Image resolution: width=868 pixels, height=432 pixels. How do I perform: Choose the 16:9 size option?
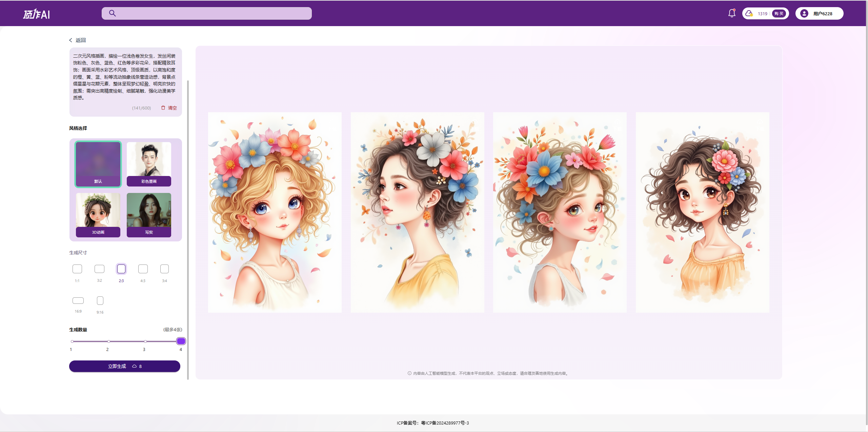(78, 300)
